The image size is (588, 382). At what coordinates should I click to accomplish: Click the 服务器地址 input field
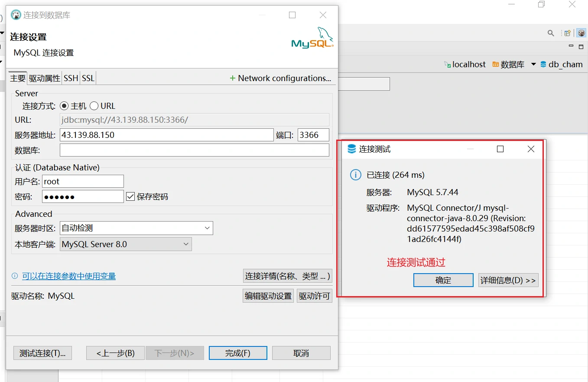(167, 135)
